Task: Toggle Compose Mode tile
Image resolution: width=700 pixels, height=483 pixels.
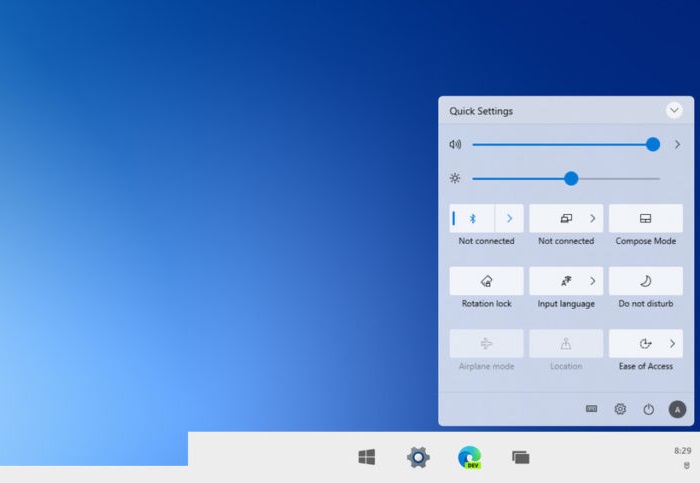Action: click(645, 218)
